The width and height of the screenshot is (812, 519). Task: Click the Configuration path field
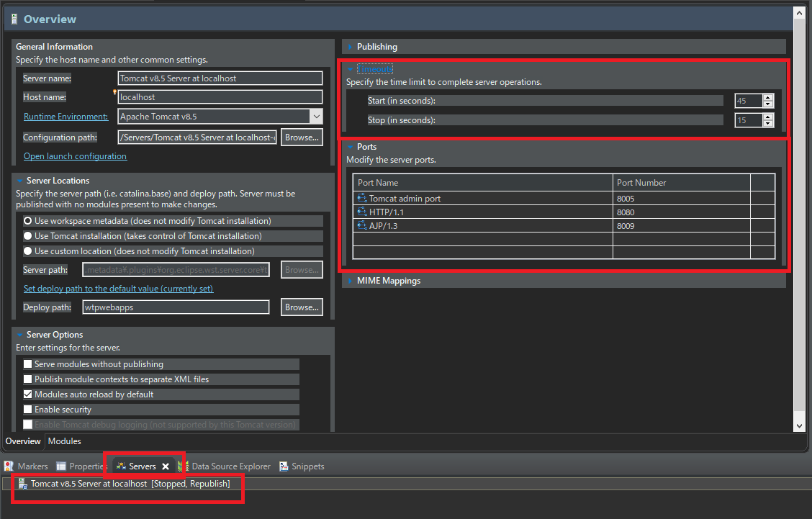click(x=197, y=137)
